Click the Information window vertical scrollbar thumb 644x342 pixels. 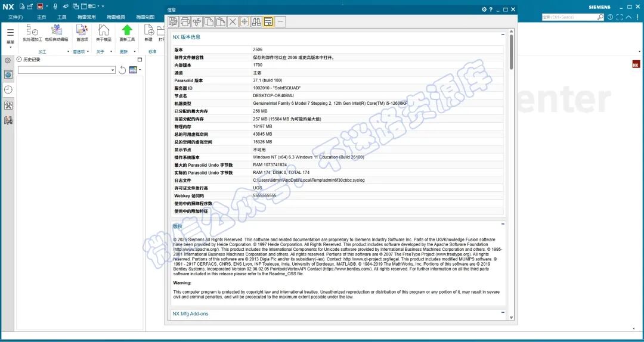point(512,52)
